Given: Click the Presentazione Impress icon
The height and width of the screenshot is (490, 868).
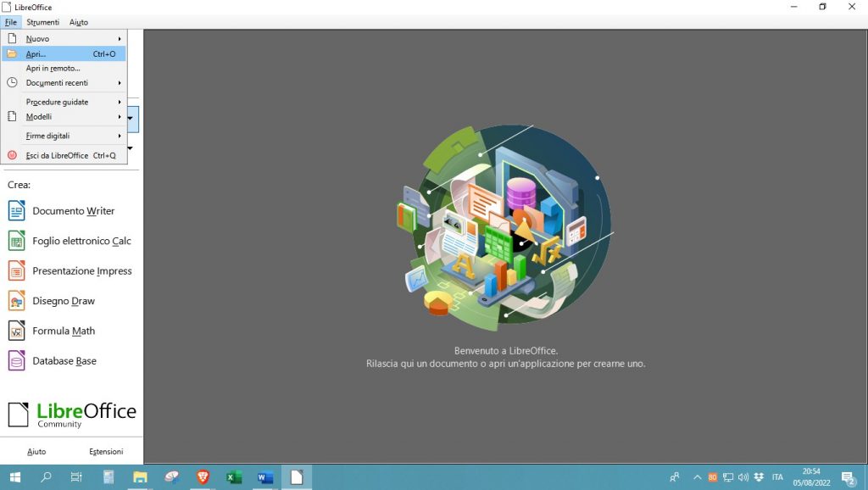Looking at the screenshot, I should (16, 271).
